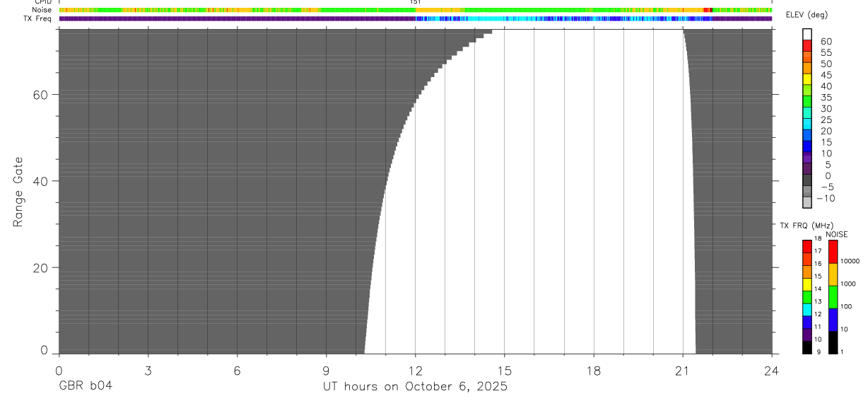Screen dimensions: 868x401
Task: Click ELEV legend value 45
Action: (826, 75)
